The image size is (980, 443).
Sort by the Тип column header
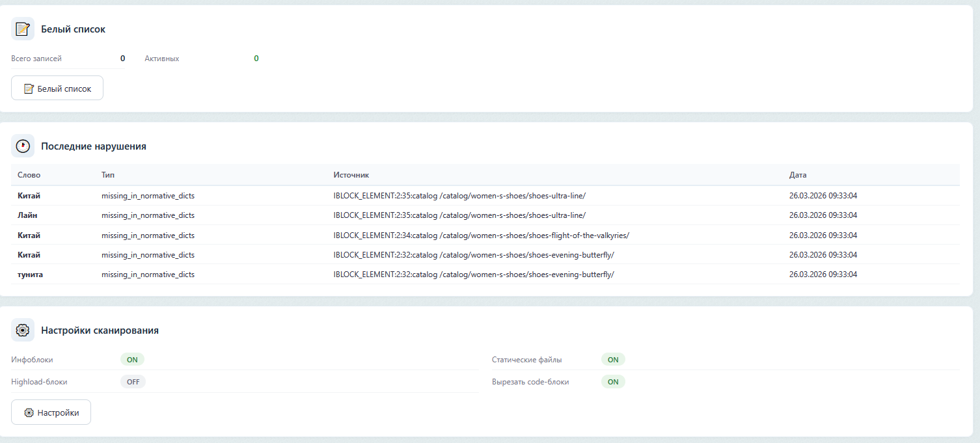tap(108, 175)
